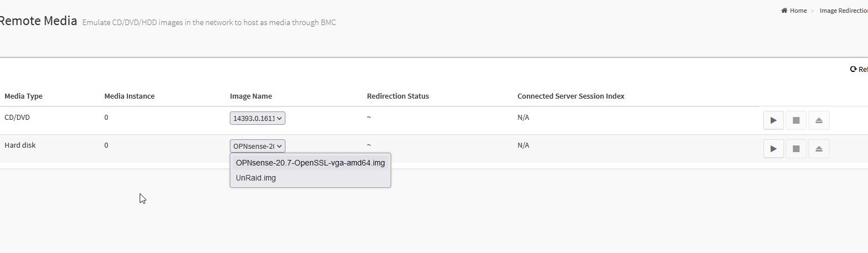
Task: Eject the Hard disk image
Action: click(x=818, y=149)
